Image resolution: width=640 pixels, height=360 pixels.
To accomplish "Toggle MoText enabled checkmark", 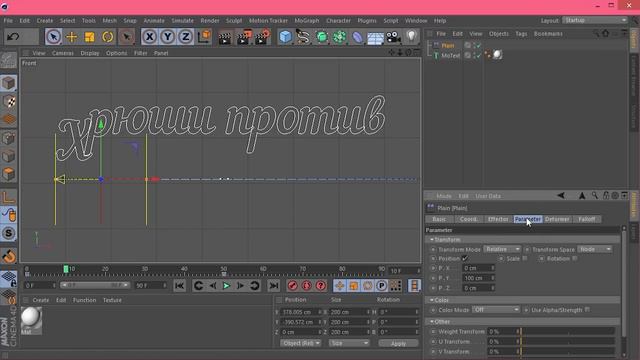I will (478, 56).
